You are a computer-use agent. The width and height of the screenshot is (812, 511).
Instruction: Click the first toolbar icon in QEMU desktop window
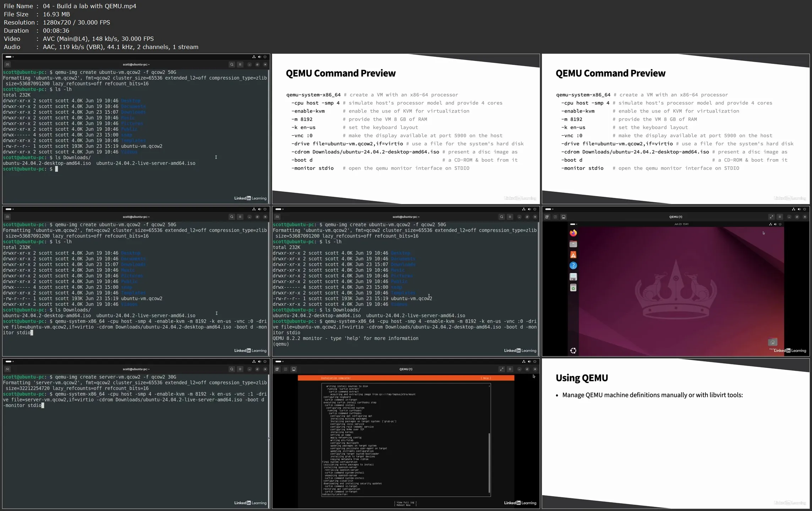pyautogui.click(x=547, y=217)
